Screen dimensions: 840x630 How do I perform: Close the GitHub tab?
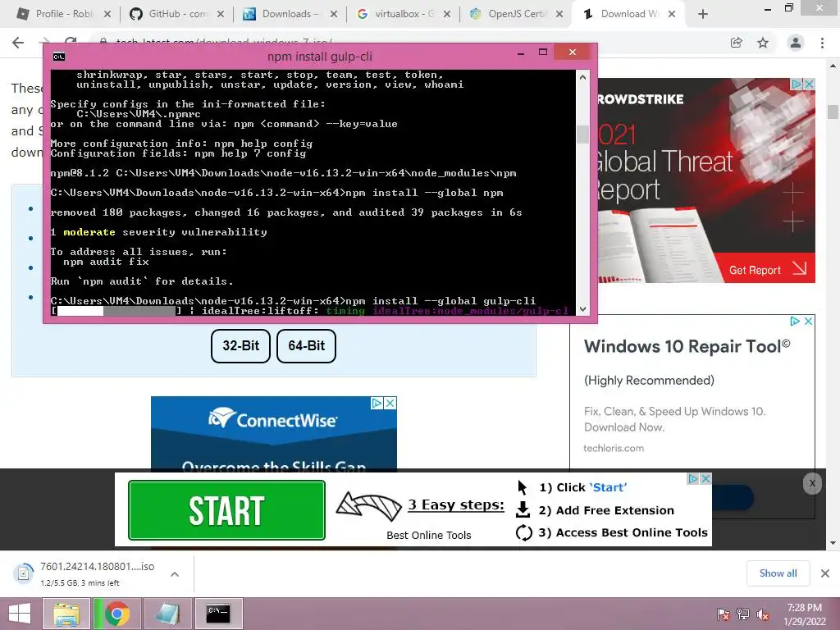[221, 15]
